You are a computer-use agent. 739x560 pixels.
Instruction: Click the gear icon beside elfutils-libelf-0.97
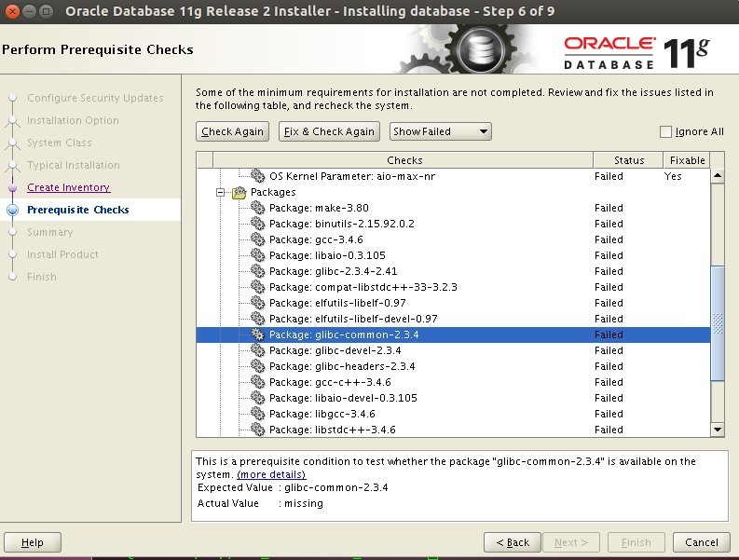(257, 303)
